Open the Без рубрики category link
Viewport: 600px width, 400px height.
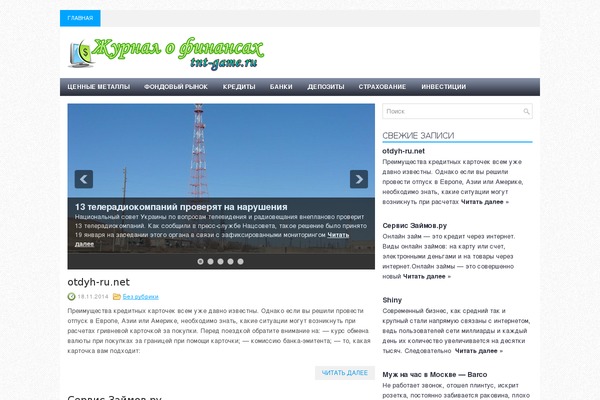coord(140,297)
